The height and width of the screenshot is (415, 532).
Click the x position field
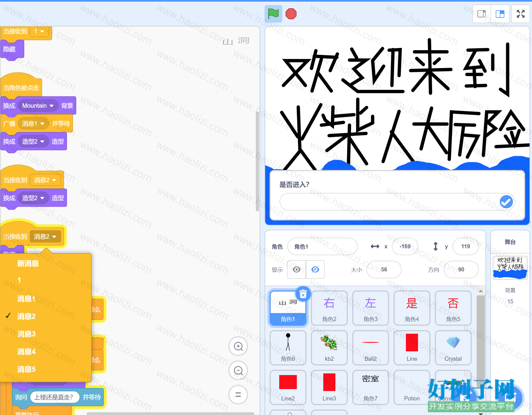point(405,246)
